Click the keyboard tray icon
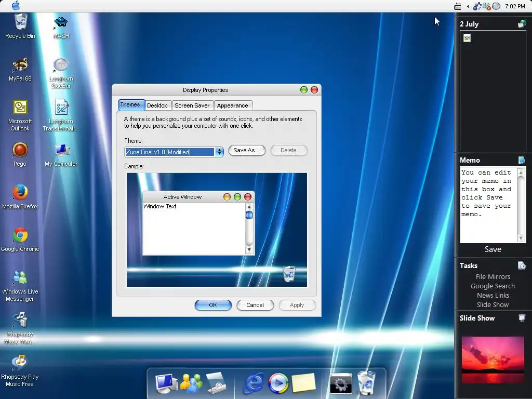The image size is (532, 399). [458, 6]
